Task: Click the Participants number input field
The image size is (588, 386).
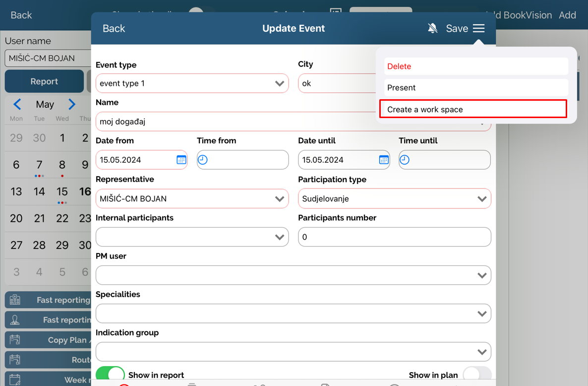Action: point(394,237)
